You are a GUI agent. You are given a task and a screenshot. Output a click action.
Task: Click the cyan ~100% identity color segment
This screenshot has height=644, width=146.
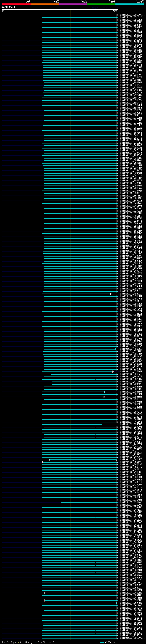(130, 4)
